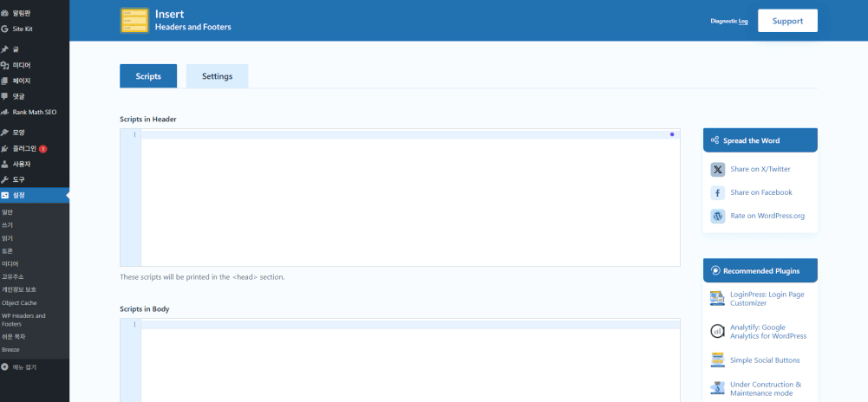Open 읽기 reading settings submenu
Image resolution: width=868 pixels, height=402 pixels.
pyautogui.click(x=7, y=238)
